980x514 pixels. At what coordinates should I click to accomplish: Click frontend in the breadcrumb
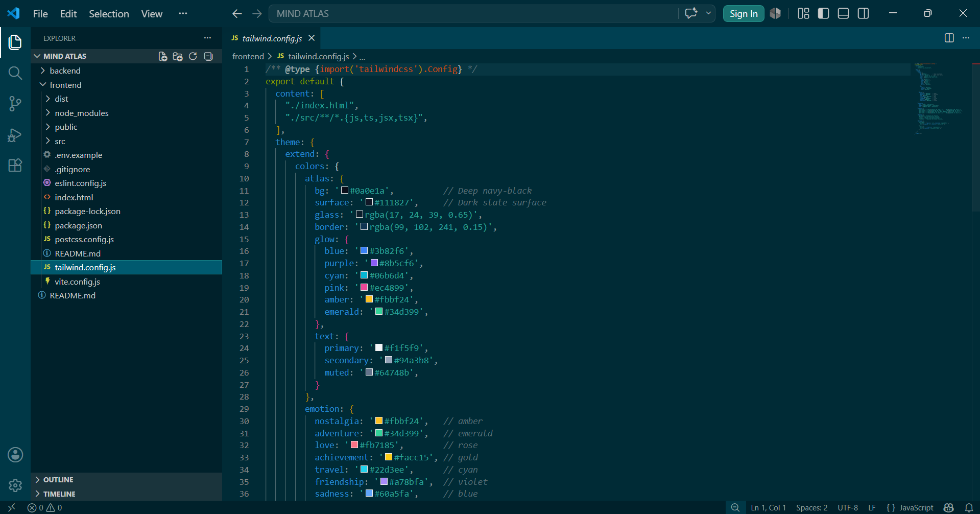click(x=248, y=56)
